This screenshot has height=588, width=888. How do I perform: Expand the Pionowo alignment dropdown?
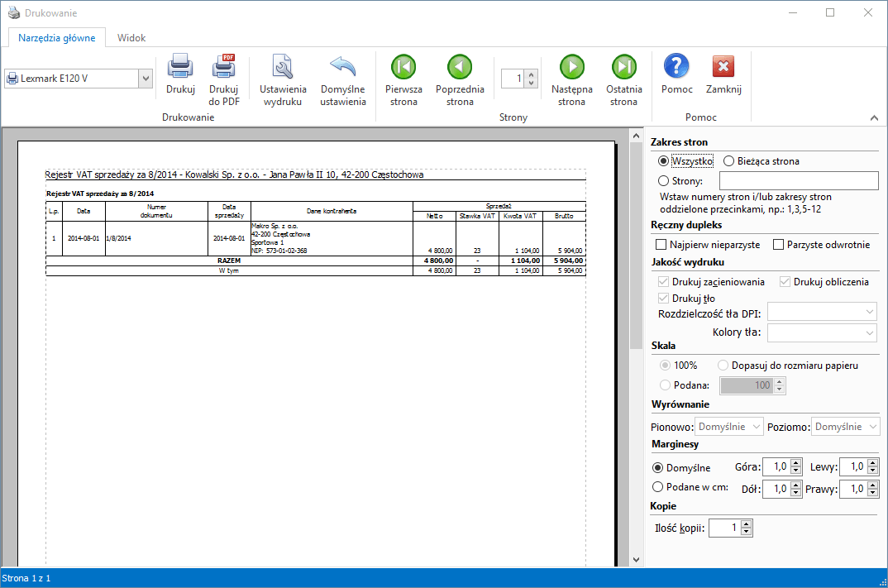(729, 427)
